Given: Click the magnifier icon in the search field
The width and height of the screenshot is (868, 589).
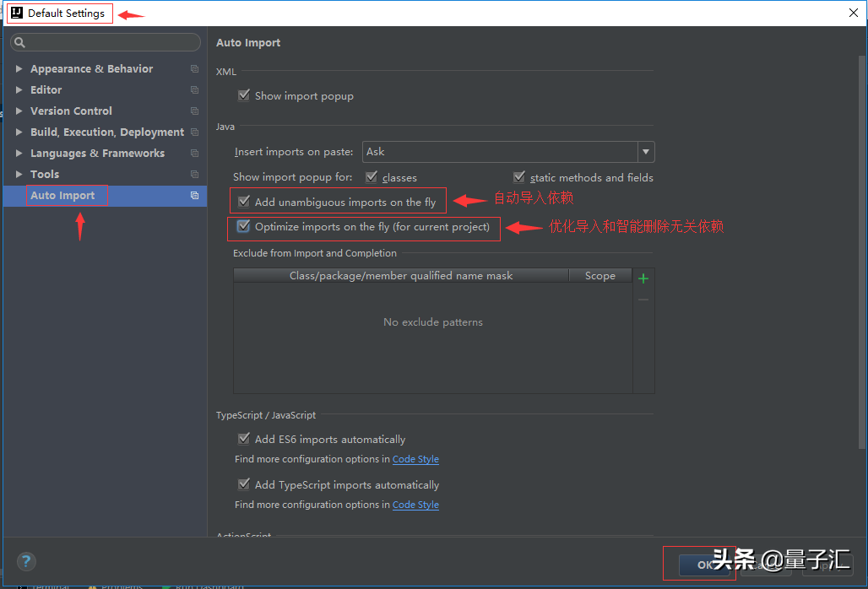Looking at the screenshot, I should (19, 42).
